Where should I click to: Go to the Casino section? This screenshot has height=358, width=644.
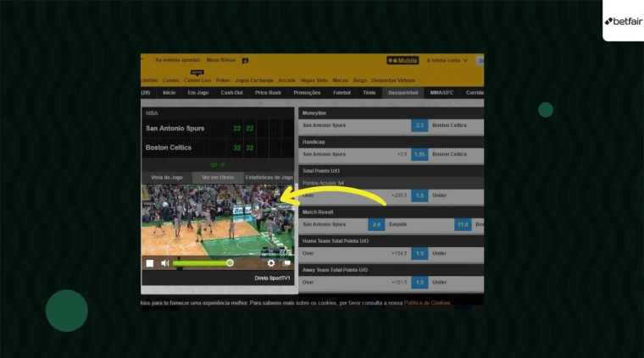(170, 80)
